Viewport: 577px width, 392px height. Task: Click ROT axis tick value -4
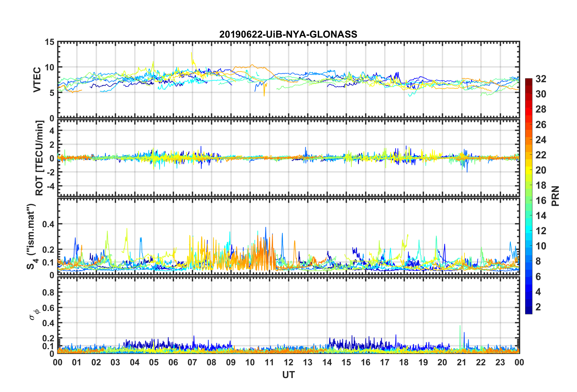point(51,186)
